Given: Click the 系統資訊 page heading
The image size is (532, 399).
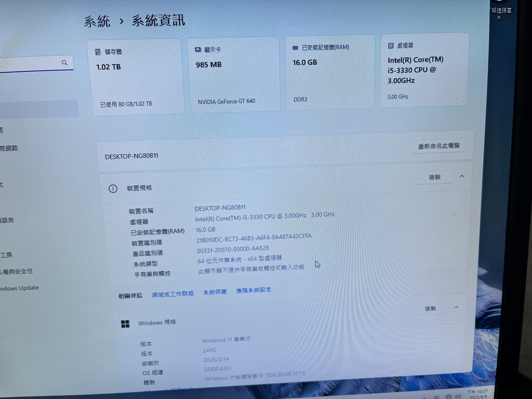Looking at the screenshot, I should (x=158, y=20).
